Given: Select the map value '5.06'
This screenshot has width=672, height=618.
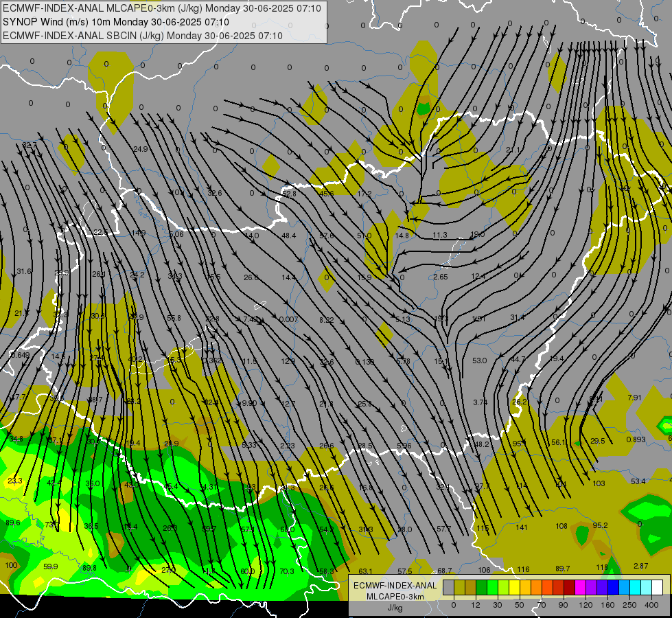Looking at the screenshot, I should 176,234.
